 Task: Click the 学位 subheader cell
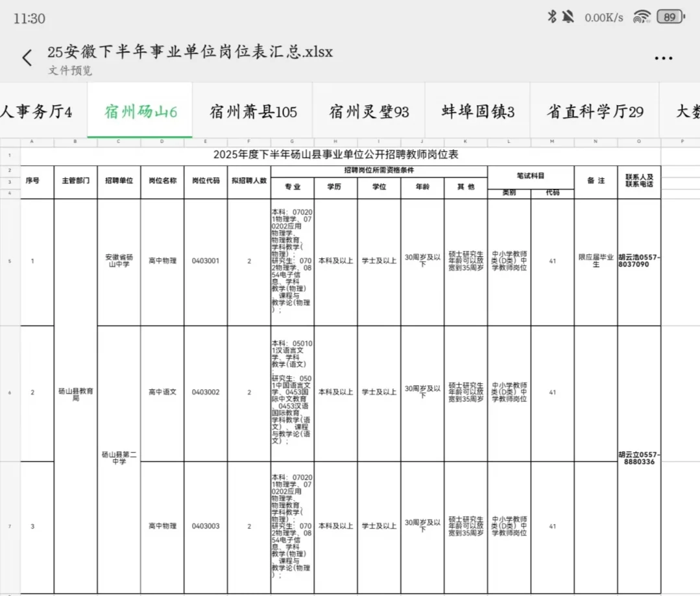379,187
